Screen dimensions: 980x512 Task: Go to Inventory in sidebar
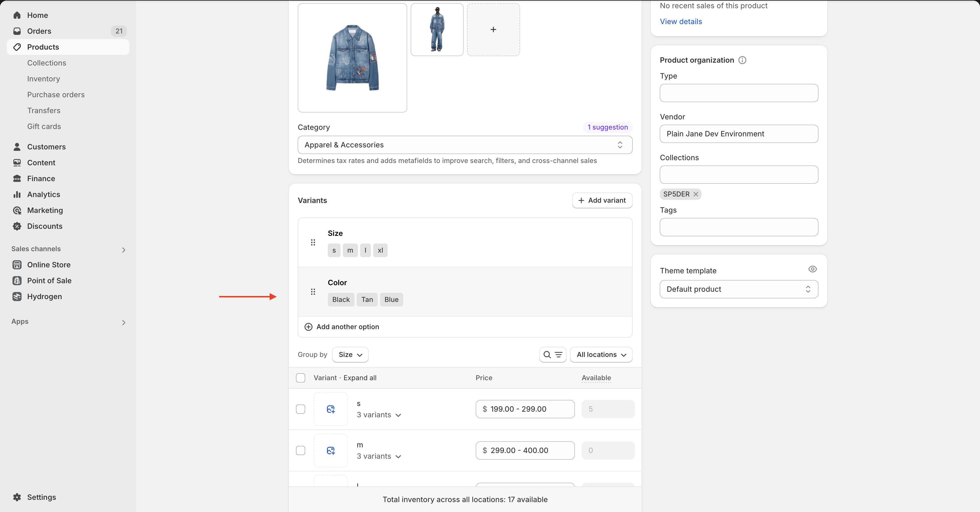(43, 79)
